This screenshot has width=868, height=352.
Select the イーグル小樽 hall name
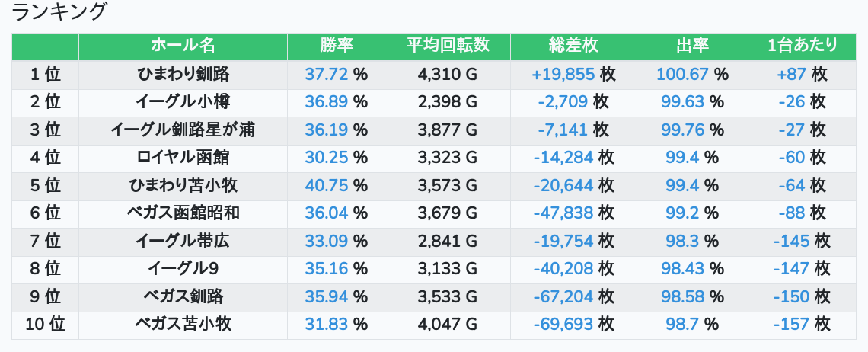tap(183, 102)
